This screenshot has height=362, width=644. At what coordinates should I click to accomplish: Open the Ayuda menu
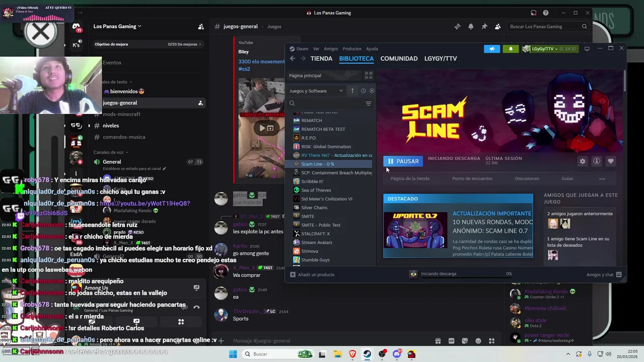[372, 49]
